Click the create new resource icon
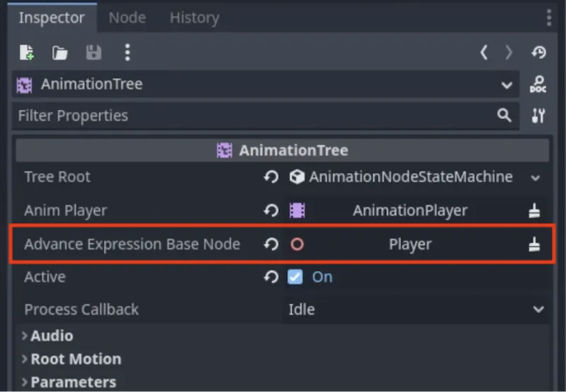The image size is (566, 392). point(27,52)
